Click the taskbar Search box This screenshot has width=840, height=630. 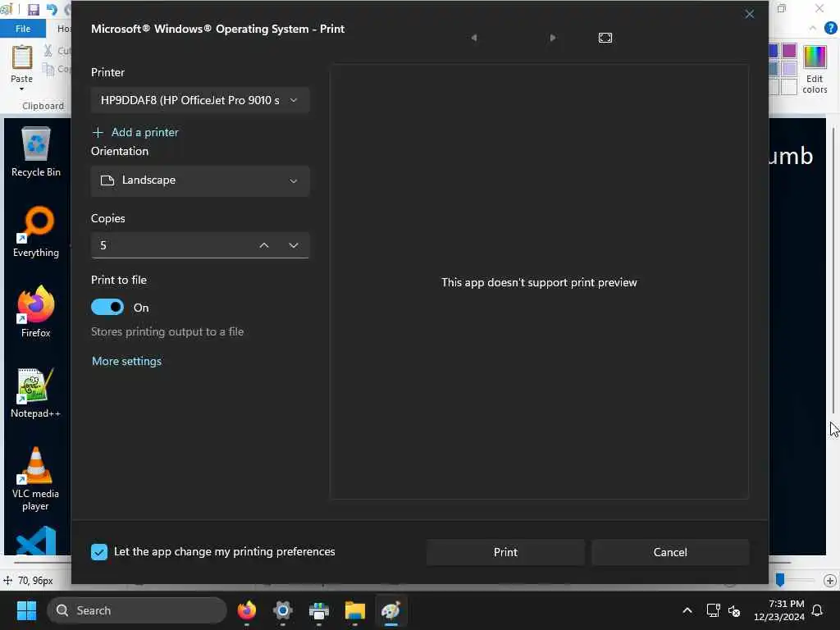[x=137, y=610]
